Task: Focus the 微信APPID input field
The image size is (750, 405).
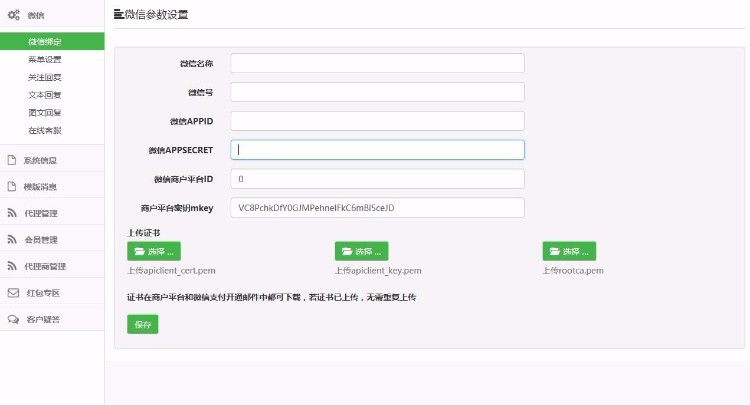Action: click(x=377, y=121)
